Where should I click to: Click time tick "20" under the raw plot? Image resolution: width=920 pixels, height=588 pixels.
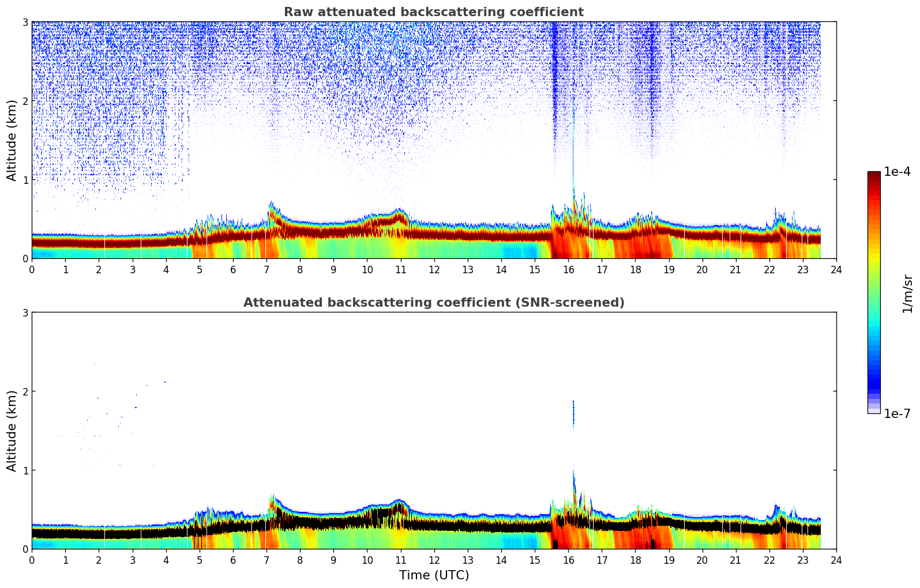pyautogui.click(x=702, y=269)
